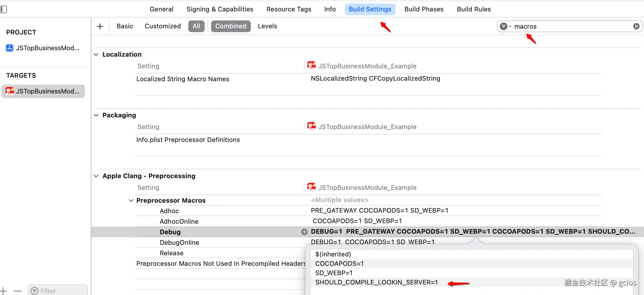Click AdhocOnline value COCOAPODS=1 SD_WEBP=1
Screen dimensions: 644x295
357,221
